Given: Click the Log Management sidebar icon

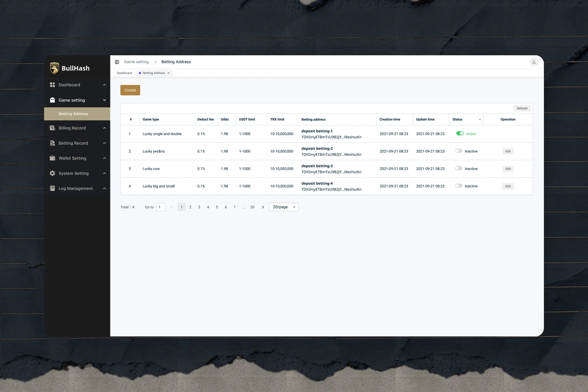Looking at the screenshot, I should click(x=52, y=188).
